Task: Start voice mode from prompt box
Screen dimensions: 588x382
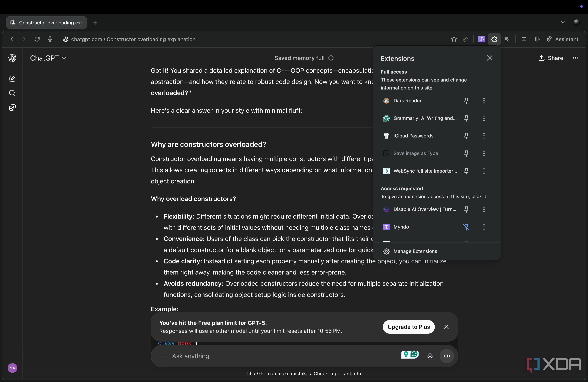Action: click(447, 356)
